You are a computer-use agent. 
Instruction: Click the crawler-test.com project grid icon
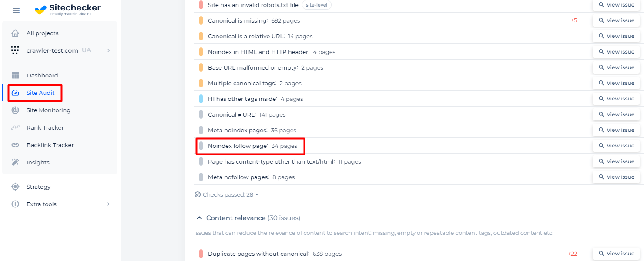(15, 50)
